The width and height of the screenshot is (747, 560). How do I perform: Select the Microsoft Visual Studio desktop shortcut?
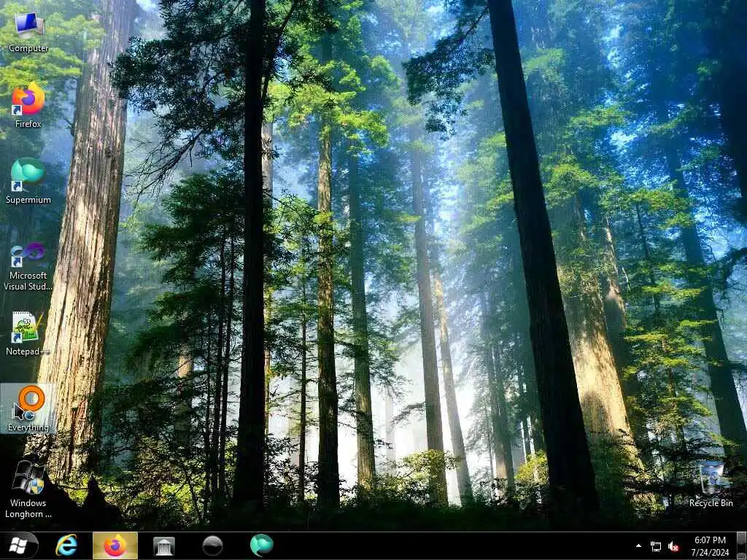(x=28, y=267)
